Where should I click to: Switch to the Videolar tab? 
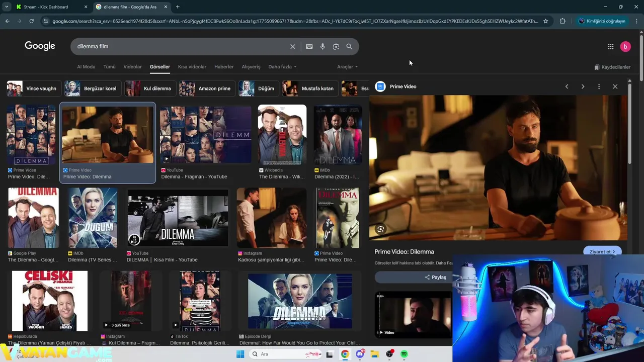pos(133,67)
